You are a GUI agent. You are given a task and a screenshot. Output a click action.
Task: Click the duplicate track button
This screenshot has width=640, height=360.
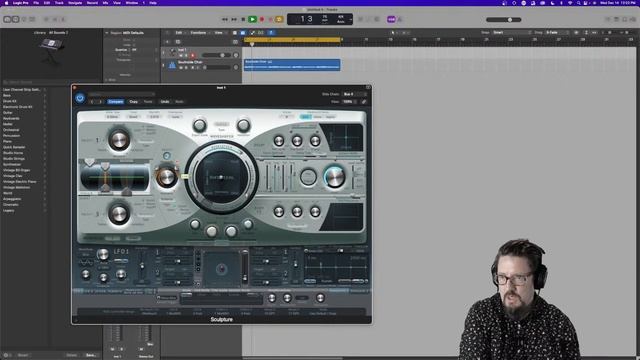[178, 42]
